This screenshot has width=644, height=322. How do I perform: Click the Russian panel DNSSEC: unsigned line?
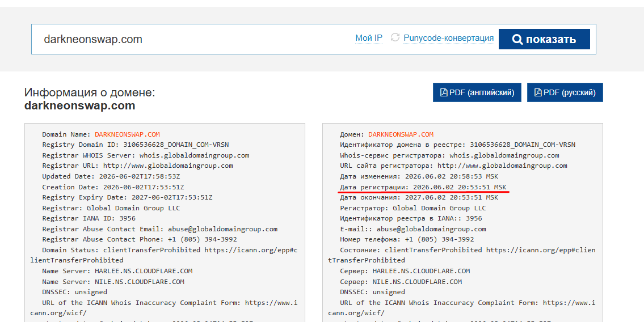(373, 292)
